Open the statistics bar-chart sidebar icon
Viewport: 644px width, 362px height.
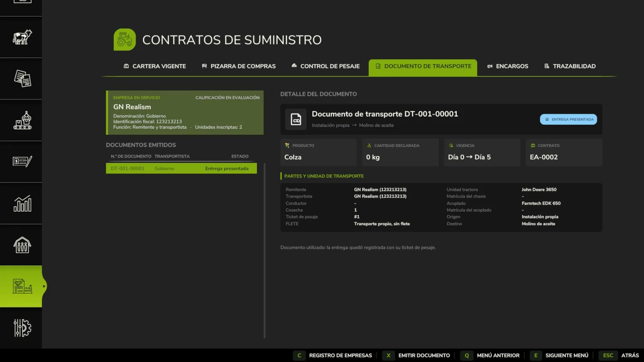(x=22, y=204)
